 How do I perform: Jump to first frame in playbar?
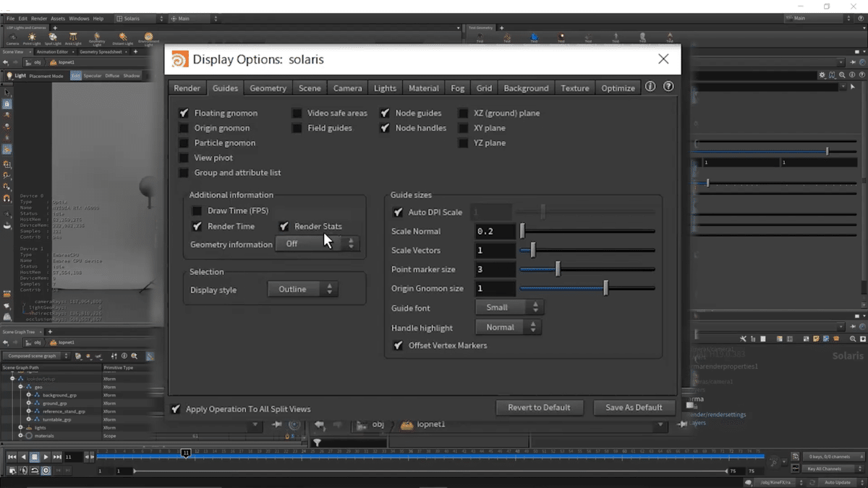click(12, 457)
